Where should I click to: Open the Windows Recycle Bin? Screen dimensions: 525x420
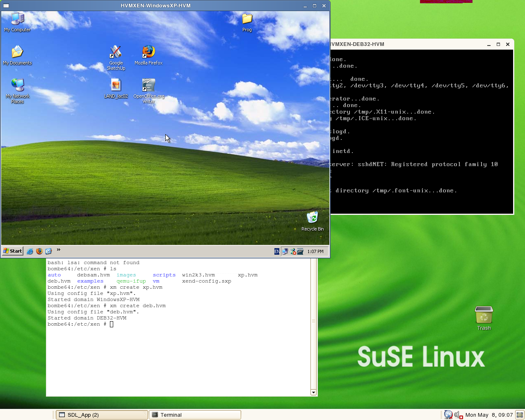(312, 218)
